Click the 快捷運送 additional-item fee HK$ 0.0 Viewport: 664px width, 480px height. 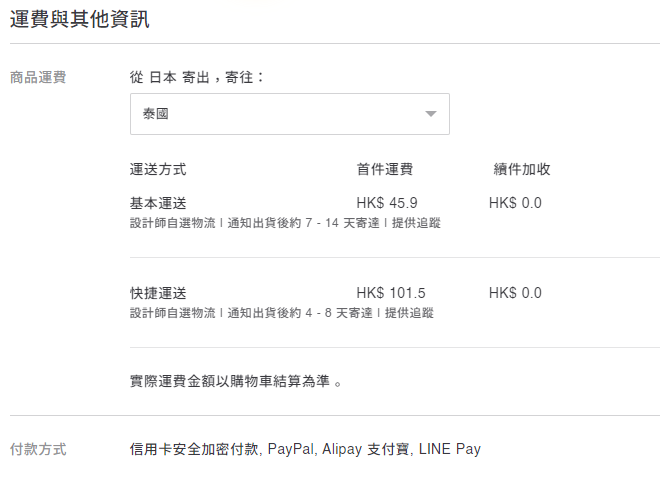(515, 293)
